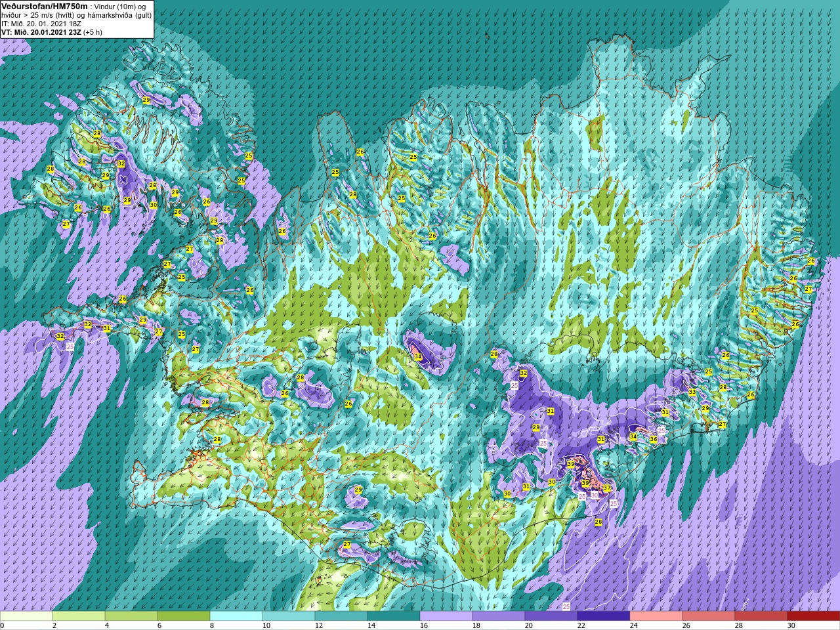Select the 2–4 m/s light green legend swatch
840x630 pixels.
point(79,616)
